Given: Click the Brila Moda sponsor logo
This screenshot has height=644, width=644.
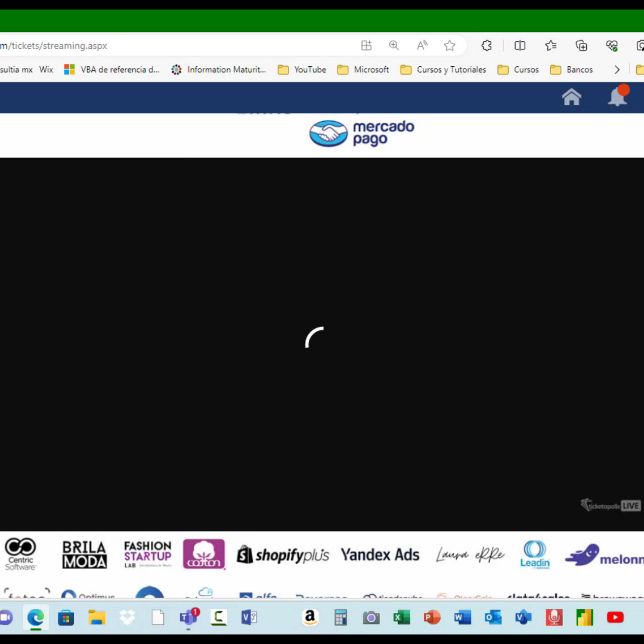Looking at the screenshot, I should [85, 555].
